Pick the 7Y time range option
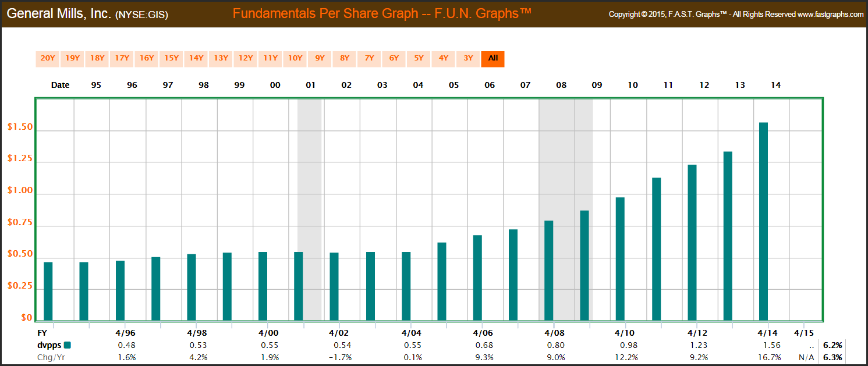868x366 pixels. 369,58
